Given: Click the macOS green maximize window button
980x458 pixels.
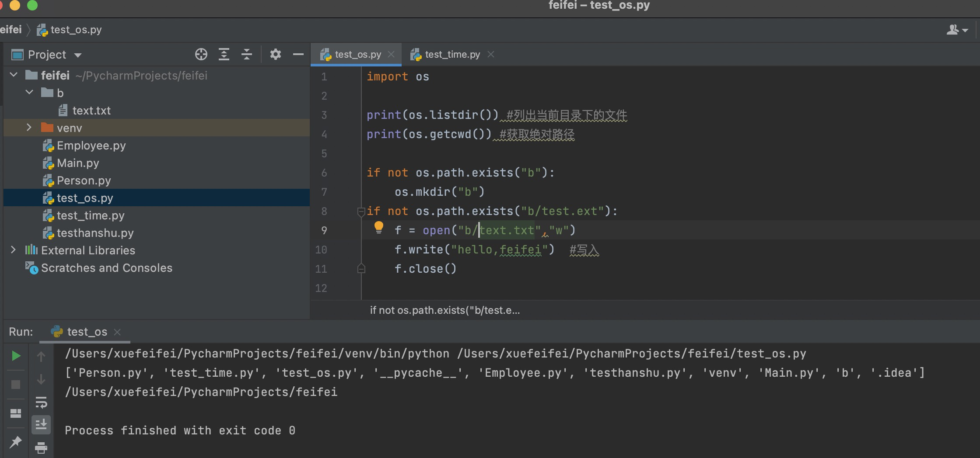Looking at the screenshot, I should [x=32, y=5].
